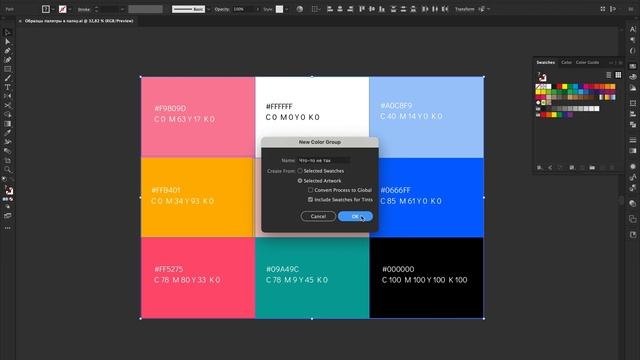
Task: Open the Recolor Artwork icon in control bar
Action: tap(300, 9)
